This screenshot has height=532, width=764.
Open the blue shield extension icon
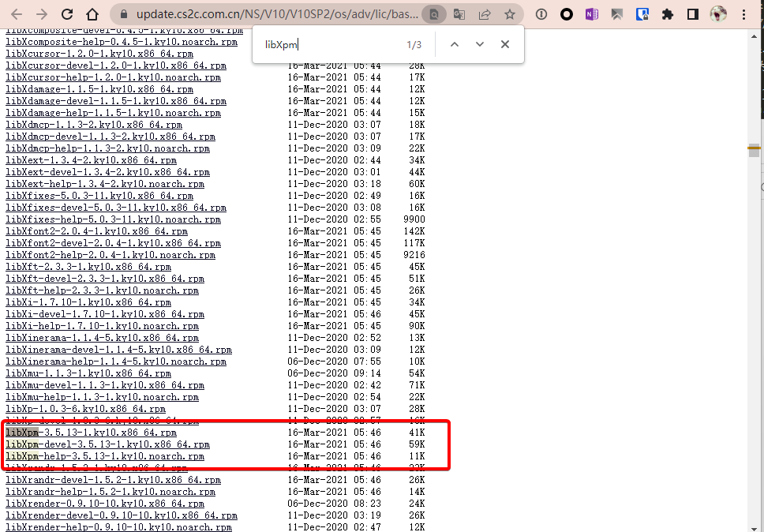click(x=642, y=15)
